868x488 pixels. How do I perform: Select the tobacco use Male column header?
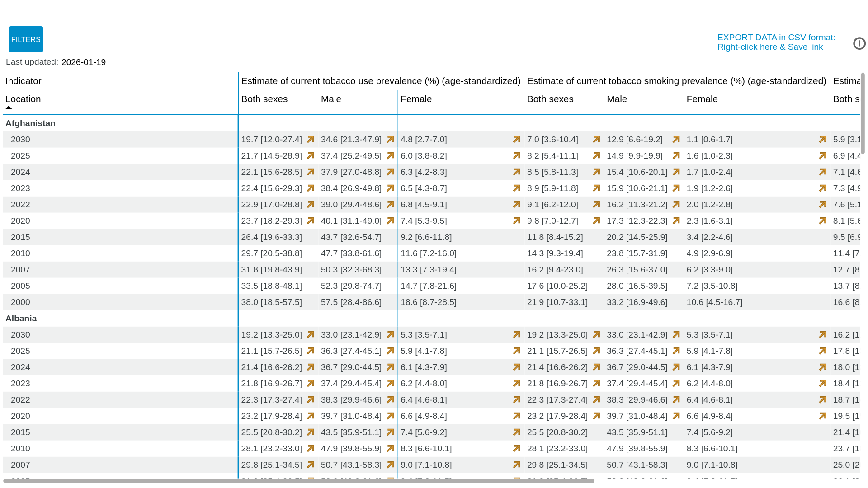pos(331,99)
